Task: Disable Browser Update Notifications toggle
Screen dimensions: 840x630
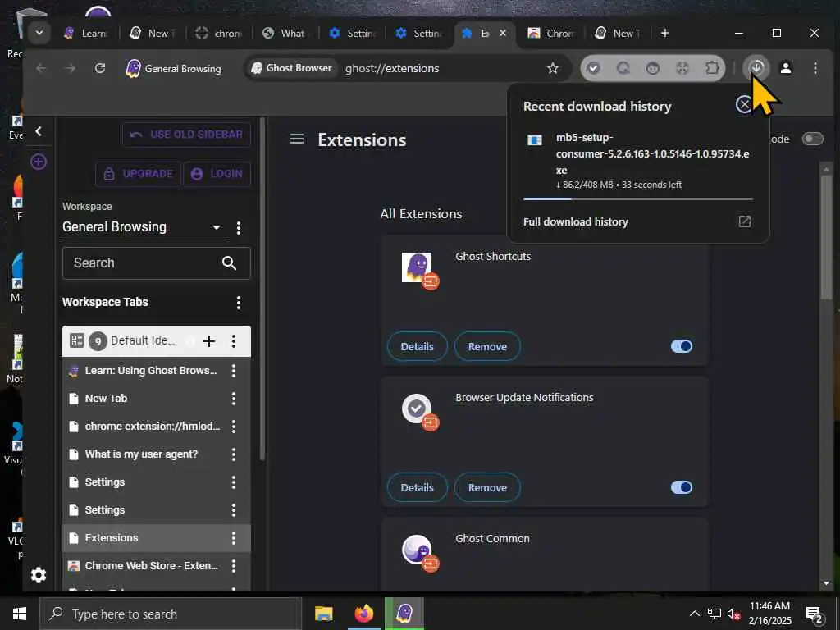Action: 682,487
